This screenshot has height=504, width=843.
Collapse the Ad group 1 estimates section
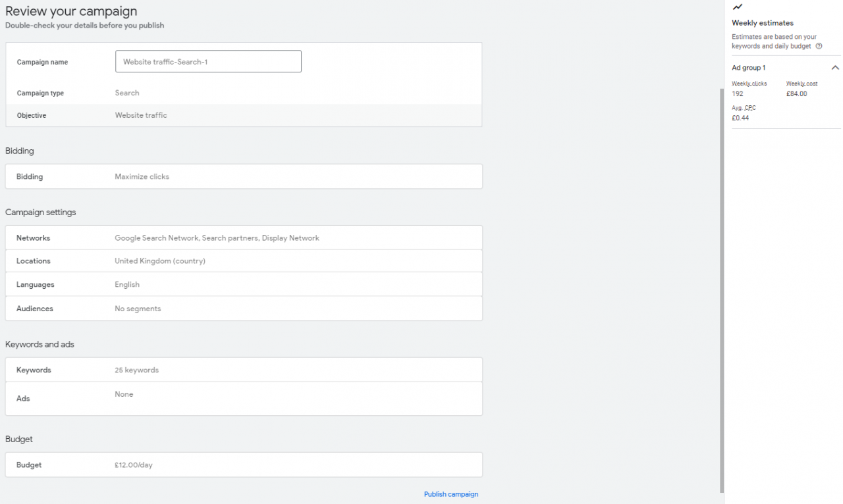[835, 67]
